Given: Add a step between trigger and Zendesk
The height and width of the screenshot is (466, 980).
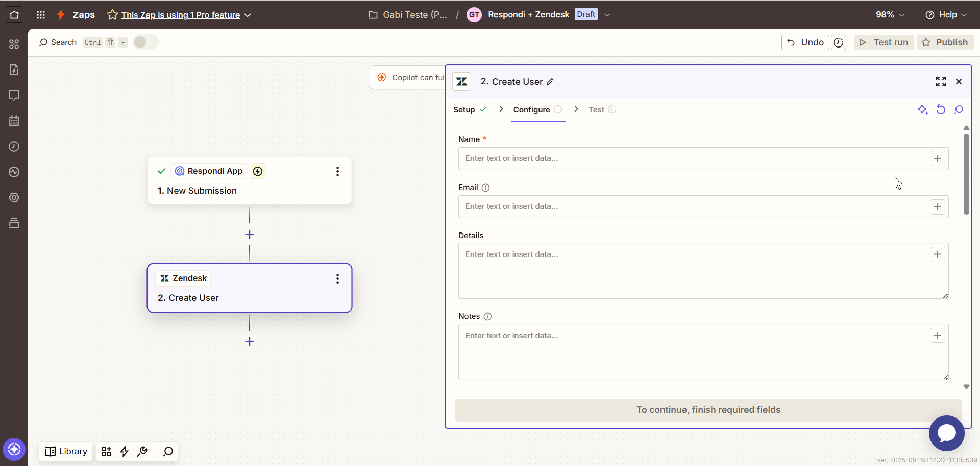Looking at the screenshot, I should click(x=250, y=235).
